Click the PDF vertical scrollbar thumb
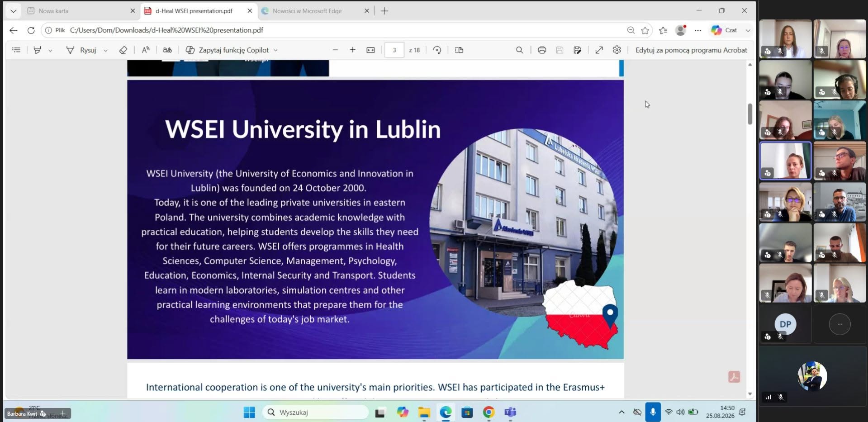The image size is (868, 422). point(750,114)
